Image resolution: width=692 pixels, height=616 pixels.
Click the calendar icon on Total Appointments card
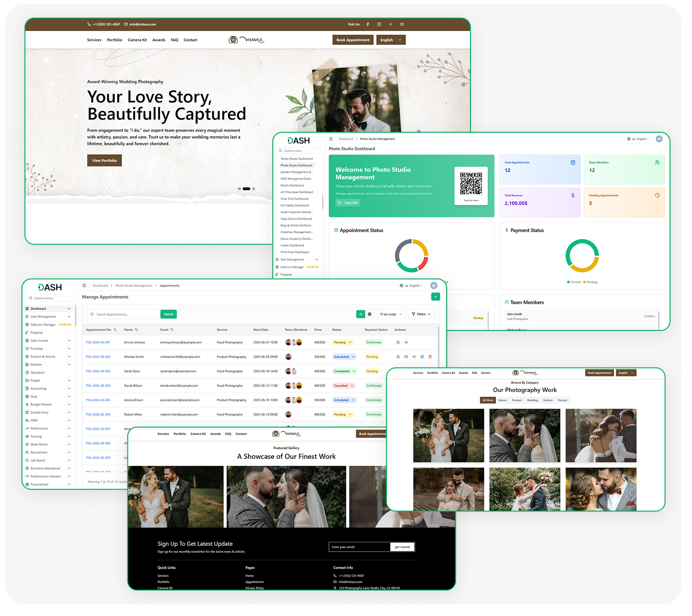[x=573, y=163]
